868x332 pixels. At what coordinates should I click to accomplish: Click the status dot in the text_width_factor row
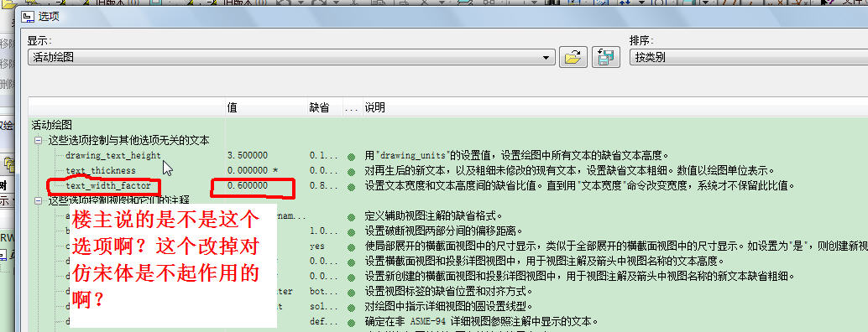(351, 186)
